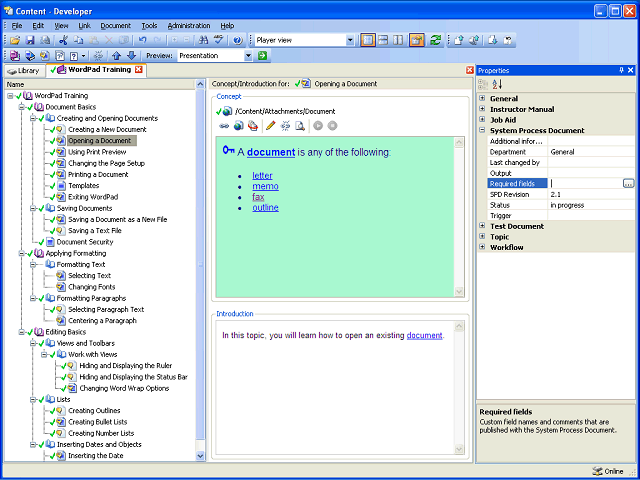Image resolution: width=640 pixels, height=480 pixels.
Task: Expand the General properties category
Action: click(482, 98)
